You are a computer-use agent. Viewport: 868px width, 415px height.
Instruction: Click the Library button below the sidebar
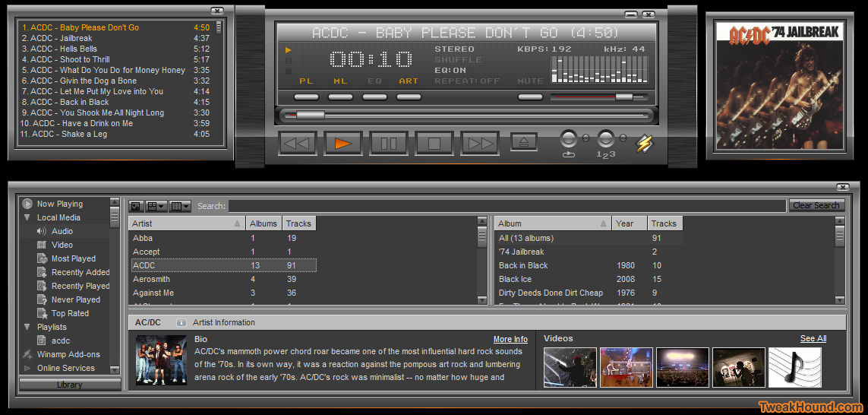pyautogui.click(x=70, y=385)
